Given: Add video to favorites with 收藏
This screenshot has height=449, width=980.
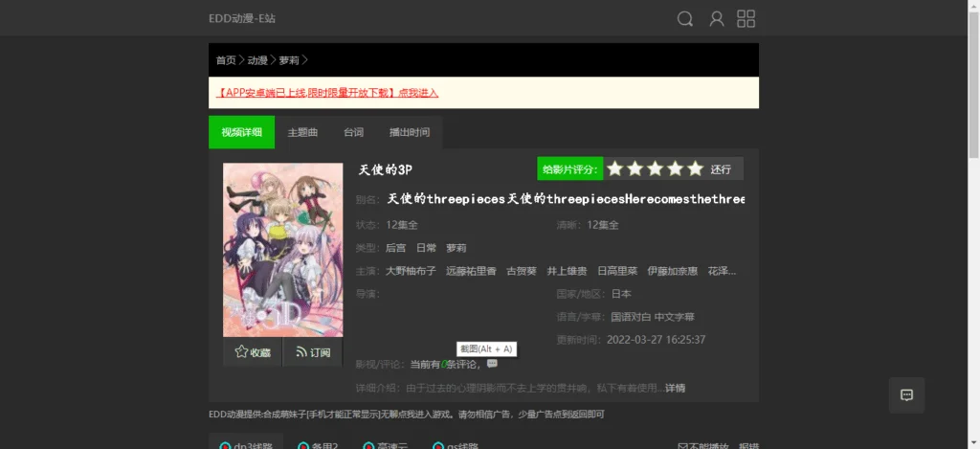Looking at the screenshot, I should (x=253, y=352).
